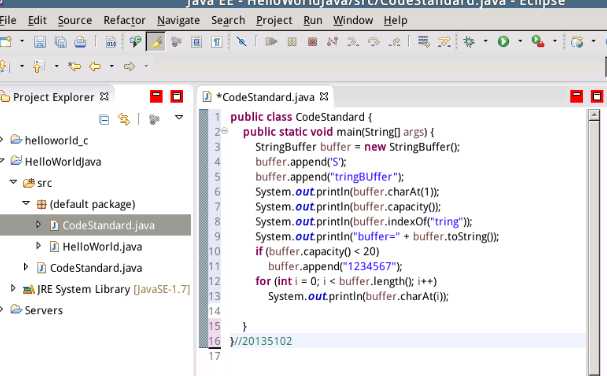Open the File menu
Screen dimensions: 607x376
(x=7, y=20)
